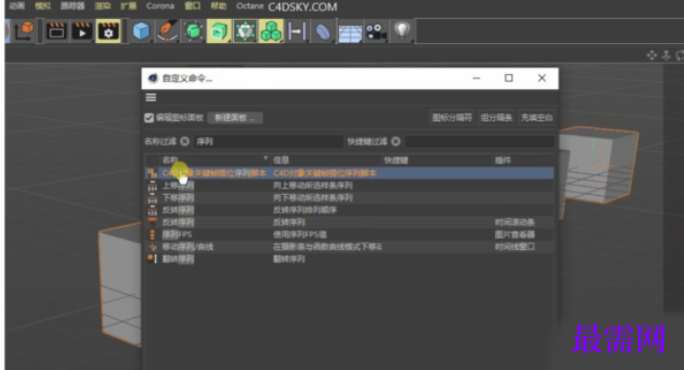The width and height of the screenshot is (684, 370).
Task: Select 反转序列 row with 时间滚动条 plugin
Action: (x=349, y=222)
